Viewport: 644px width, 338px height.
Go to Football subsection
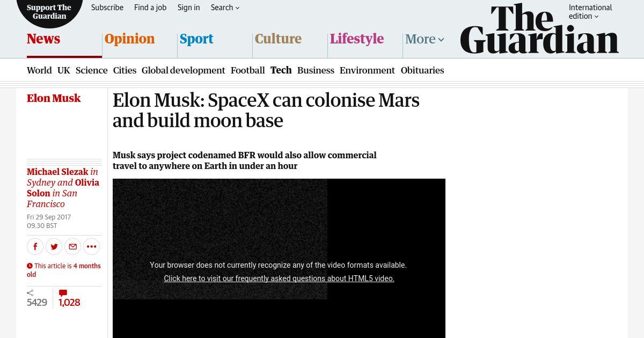tap(248, 70)
